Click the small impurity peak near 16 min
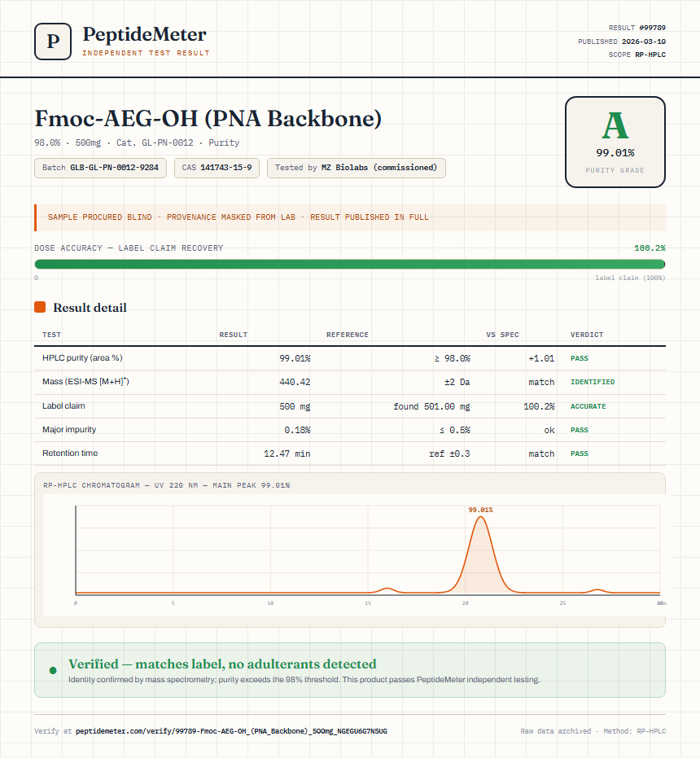700x758 pixels. pos(387,589)
